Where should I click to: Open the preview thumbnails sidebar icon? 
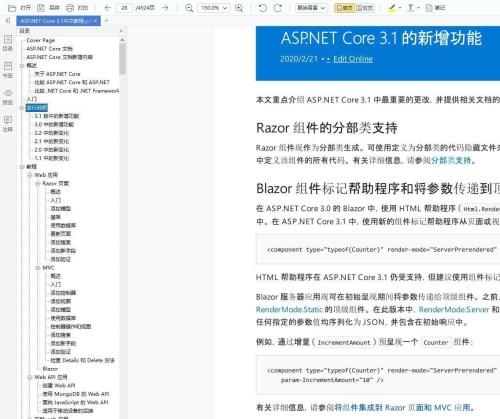[8, 96]
